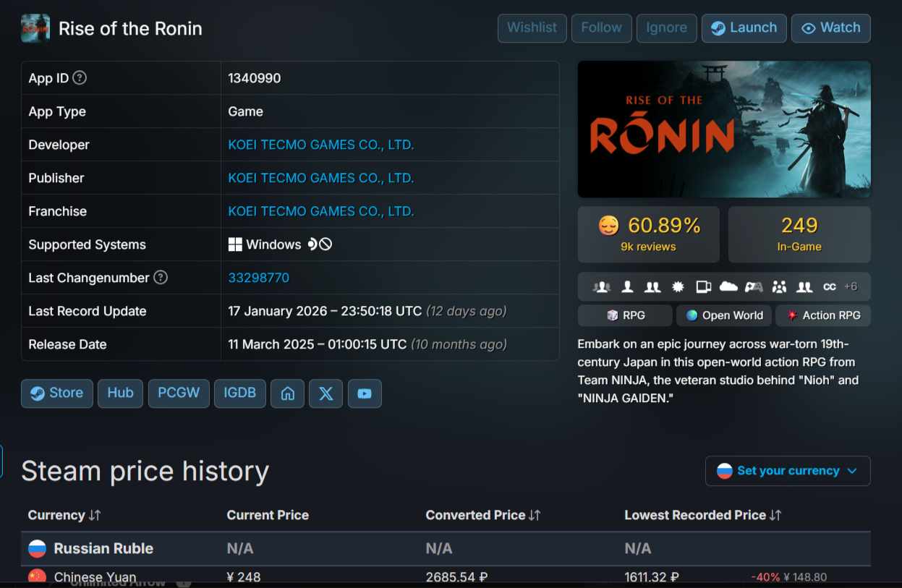Click the Windows logo under Supported Systems

(235, 244)
